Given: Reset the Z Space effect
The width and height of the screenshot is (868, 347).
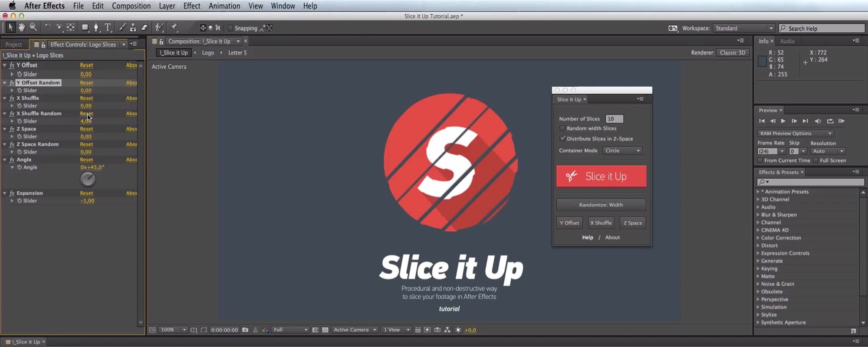Looking at the screenshot, I should point(86,129).
